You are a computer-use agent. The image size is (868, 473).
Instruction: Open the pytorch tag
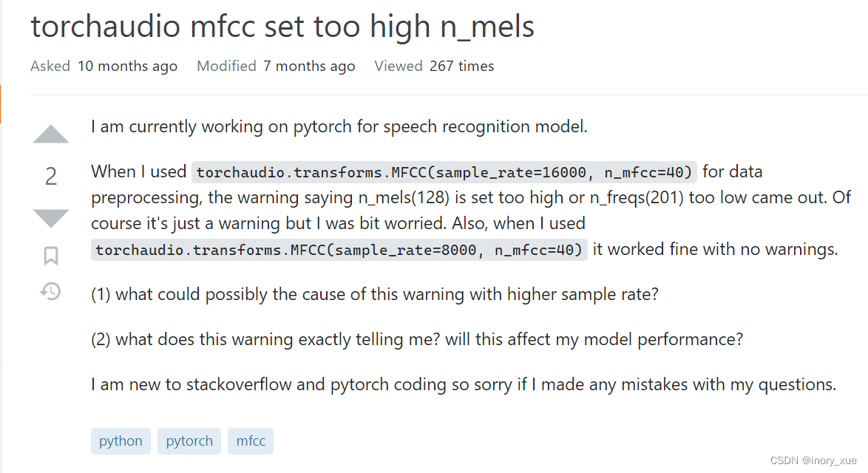(x=189, y=440)
